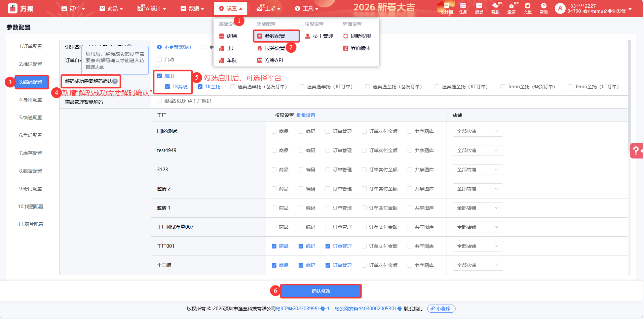Open 全部店铺 dropdown for 邀请 2
644x319 pixels.
click(x=478, y=189)
